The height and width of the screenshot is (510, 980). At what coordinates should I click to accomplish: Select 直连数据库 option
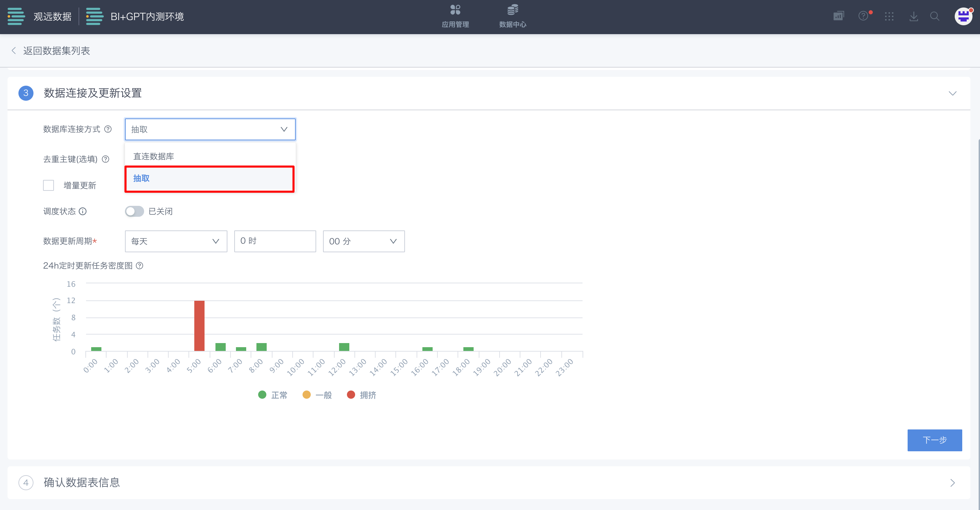tap(210, 156)
